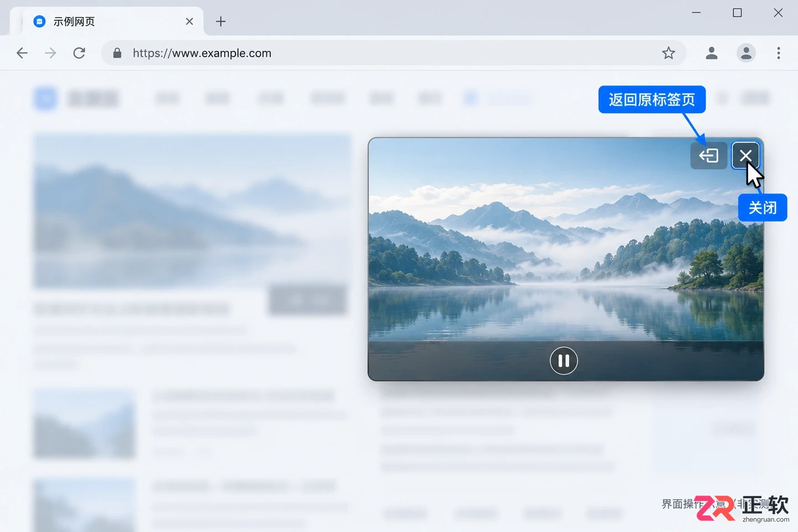
Task: Click the blue site favicon on the tab
Action: pos(39,22)
